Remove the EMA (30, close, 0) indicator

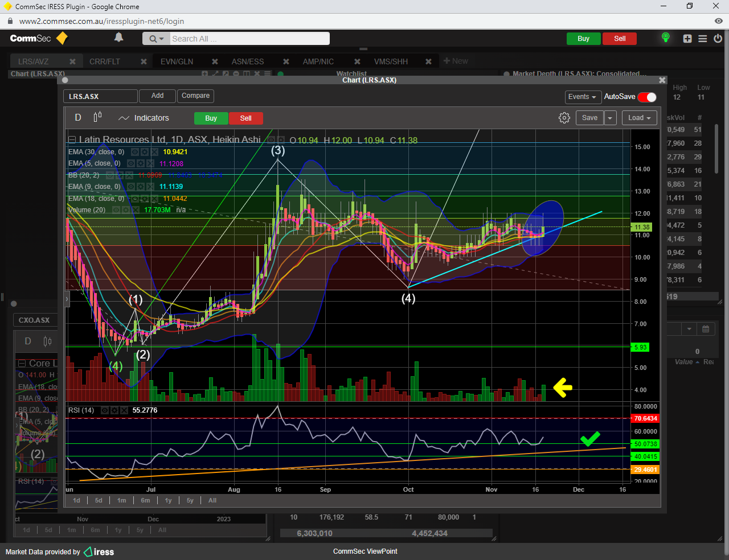click(x=154, y=152)
